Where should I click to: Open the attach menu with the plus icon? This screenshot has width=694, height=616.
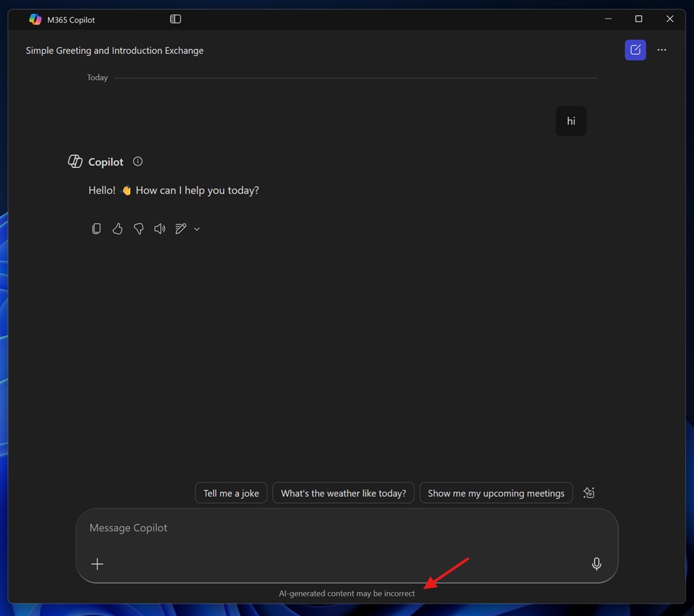(x=97, y=564)
